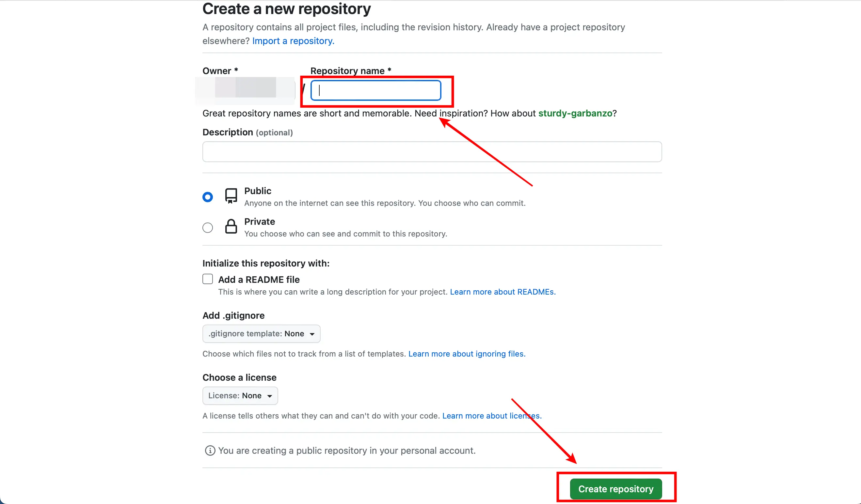Viewport: 861px width, 504px height.
Task: Open Learn more about licenses
Action: 492,416
